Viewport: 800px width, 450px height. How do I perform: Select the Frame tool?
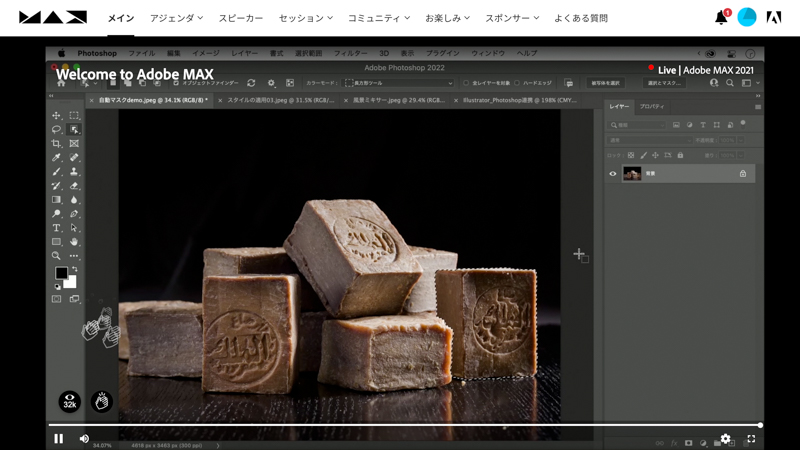coord(74,143)
